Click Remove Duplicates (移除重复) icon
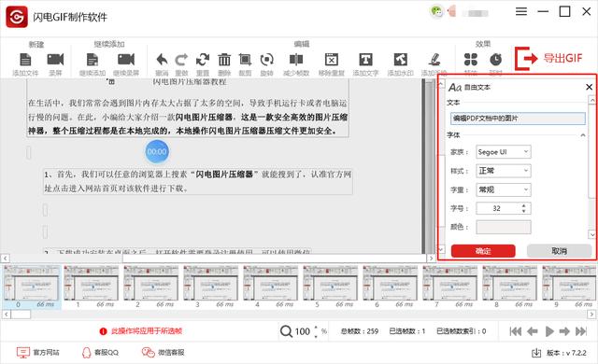Viewport: 598px width, 364px height. [332, 60]
